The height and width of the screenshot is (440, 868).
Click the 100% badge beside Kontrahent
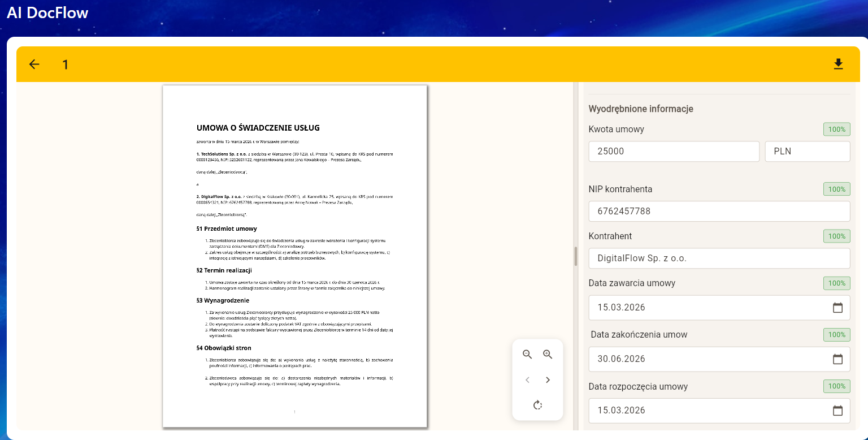click(x=836, y=236)
